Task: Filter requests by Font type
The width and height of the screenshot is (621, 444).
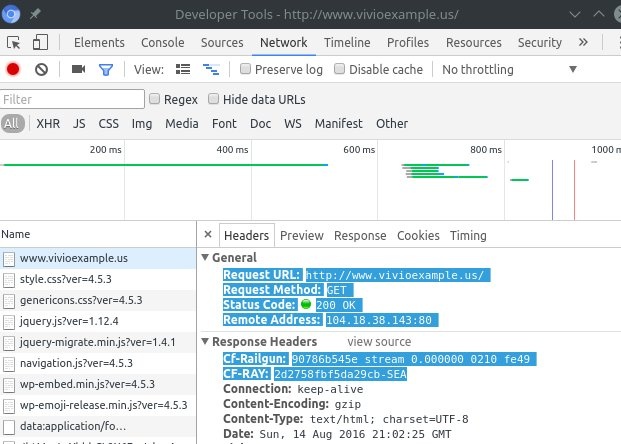Action: click(x=224, y=124)
